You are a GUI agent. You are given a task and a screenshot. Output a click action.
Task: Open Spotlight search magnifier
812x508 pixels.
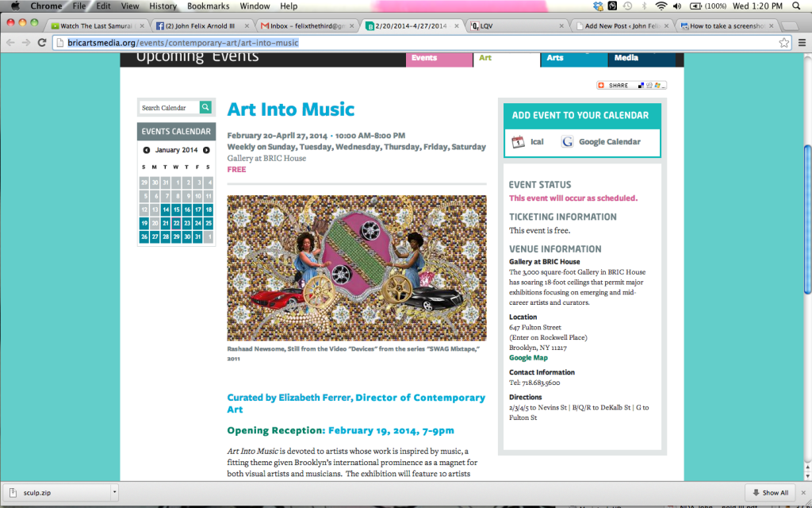click(796, 6)
